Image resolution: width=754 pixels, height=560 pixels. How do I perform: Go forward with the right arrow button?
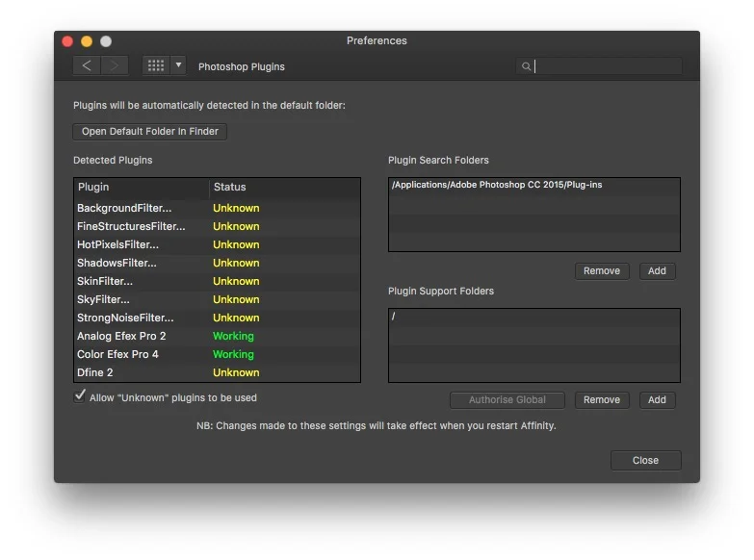pos(115,65)
